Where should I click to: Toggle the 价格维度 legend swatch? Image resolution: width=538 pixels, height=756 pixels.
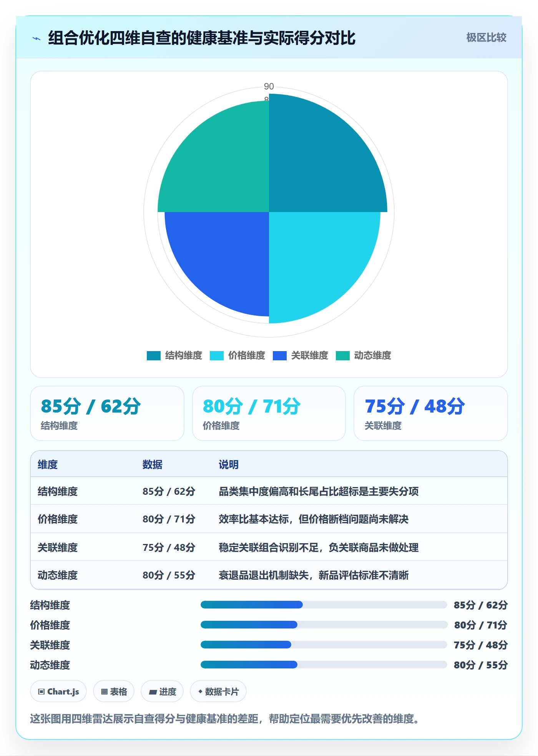(217, 356)
